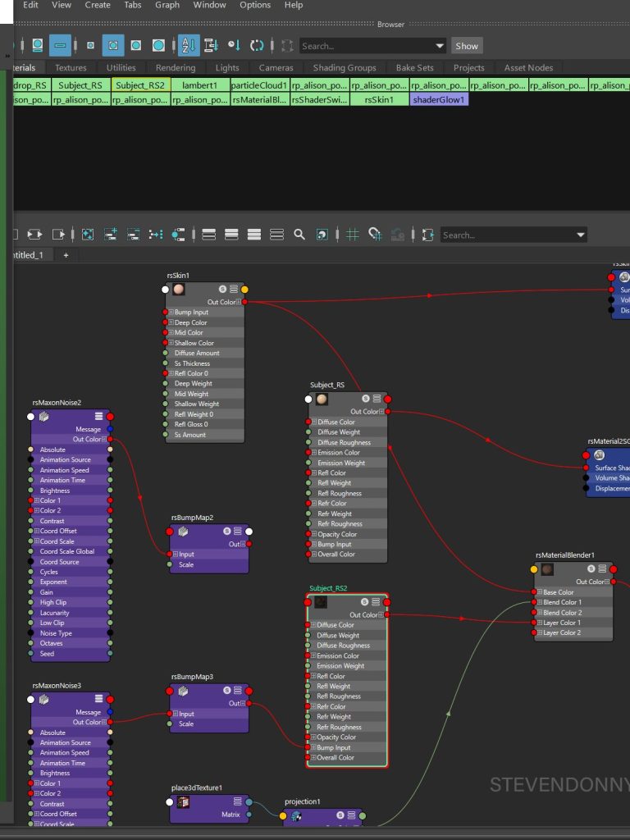Select the shaderGlow1 material swatch

(439, 100)
